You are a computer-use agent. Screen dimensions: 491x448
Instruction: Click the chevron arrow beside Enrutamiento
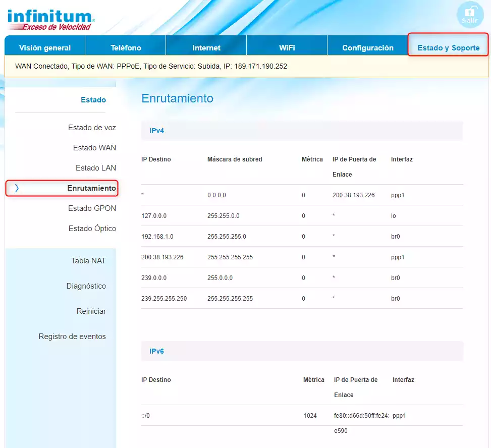click(x=17, y=188)
